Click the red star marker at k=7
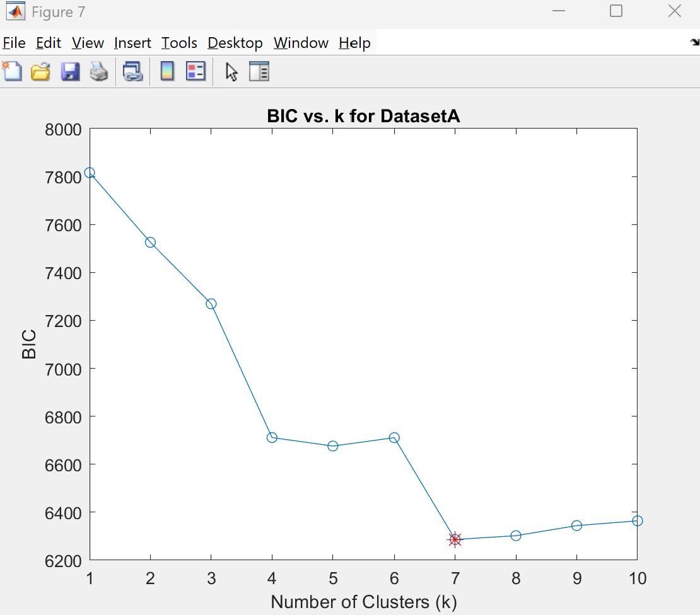Screen dimensions: 700x615 455,539
